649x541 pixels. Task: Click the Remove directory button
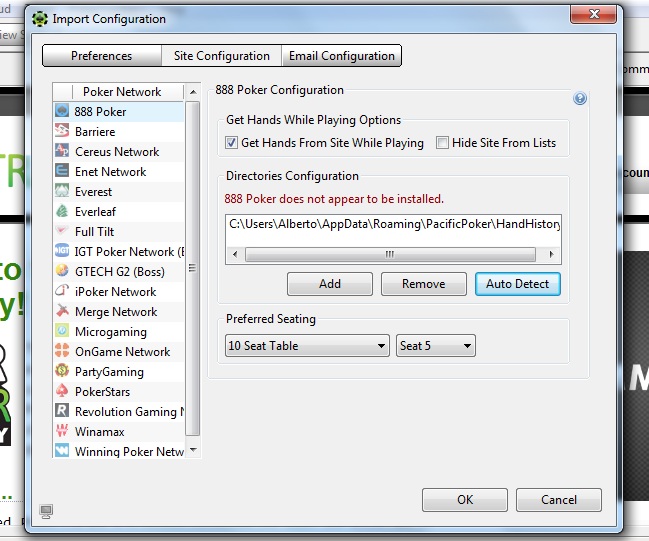[423, 284]
